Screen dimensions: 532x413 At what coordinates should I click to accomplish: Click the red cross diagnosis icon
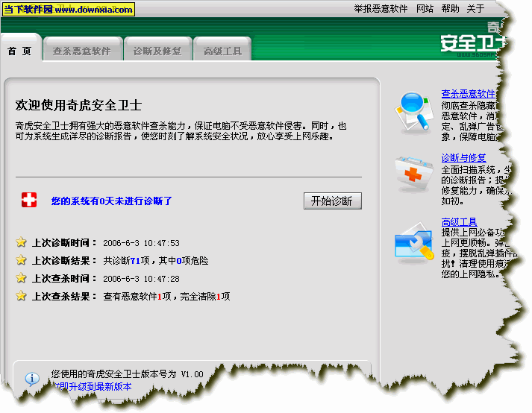tap(29, 200)
